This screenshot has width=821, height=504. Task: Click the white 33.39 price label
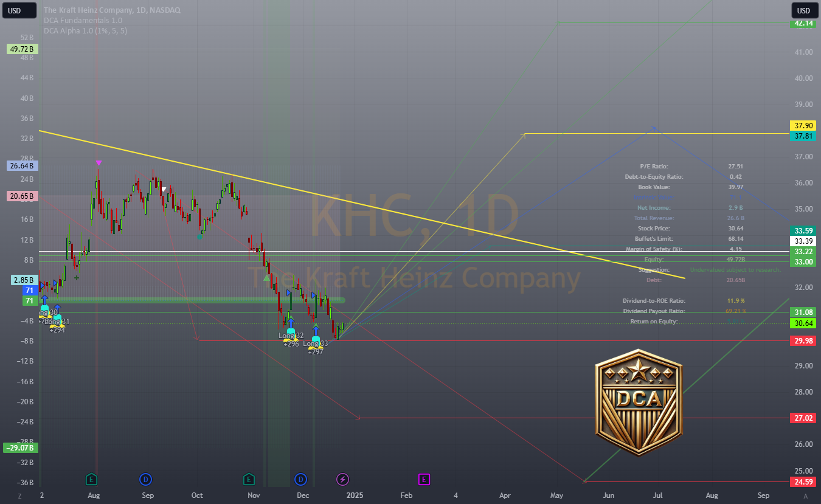point(803,241)
